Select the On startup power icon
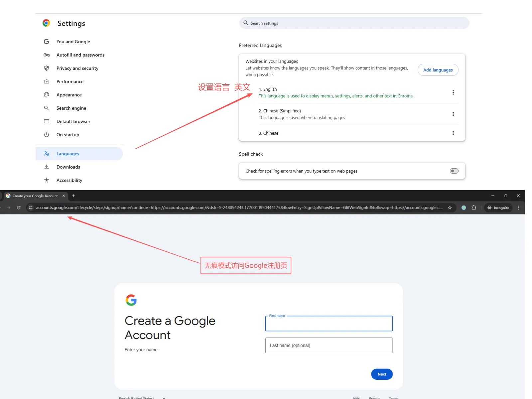Viewport: 532px width, 399px height. click(46, 135)
